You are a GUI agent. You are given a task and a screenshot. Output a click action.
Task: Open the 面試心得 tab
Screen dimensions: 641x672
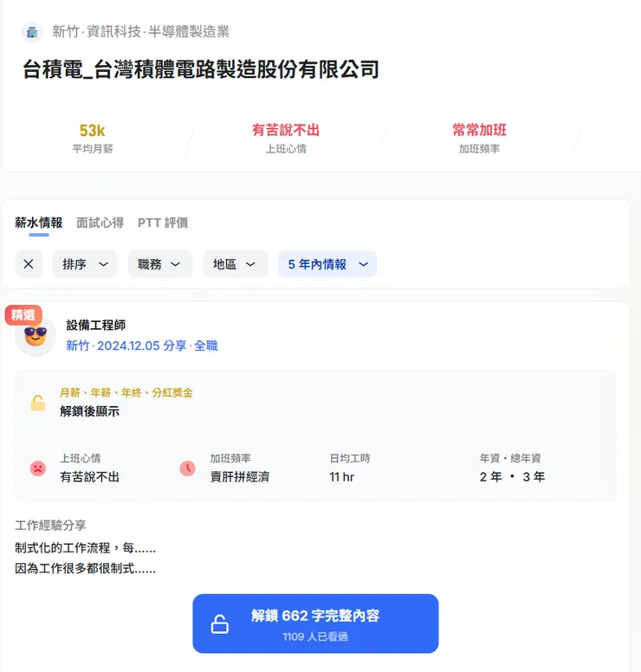(x=100, y=223)
